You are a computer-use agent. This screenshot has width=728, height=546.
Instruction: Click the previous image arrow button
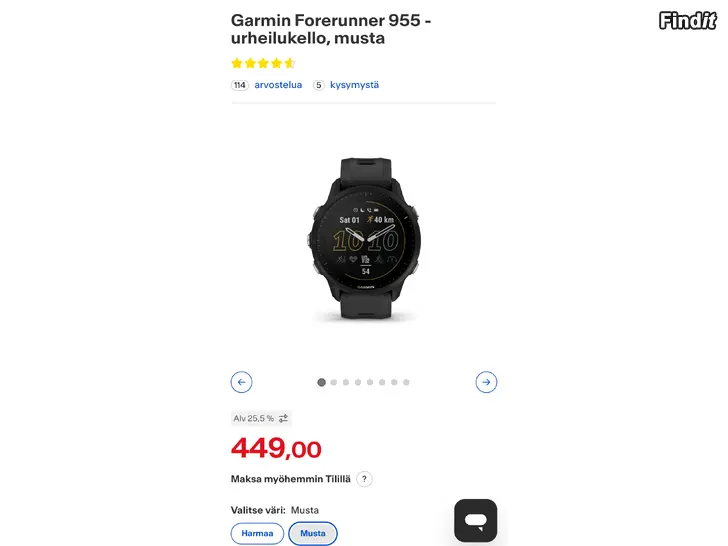(x=241, y=382)
